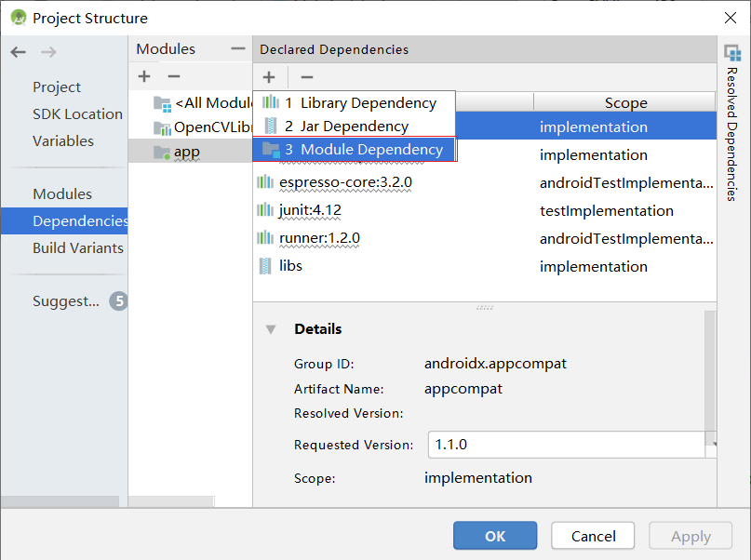Click the minus icon to remove the selected dependency
This screenshot has height=560, width=751.
[305, 77]
